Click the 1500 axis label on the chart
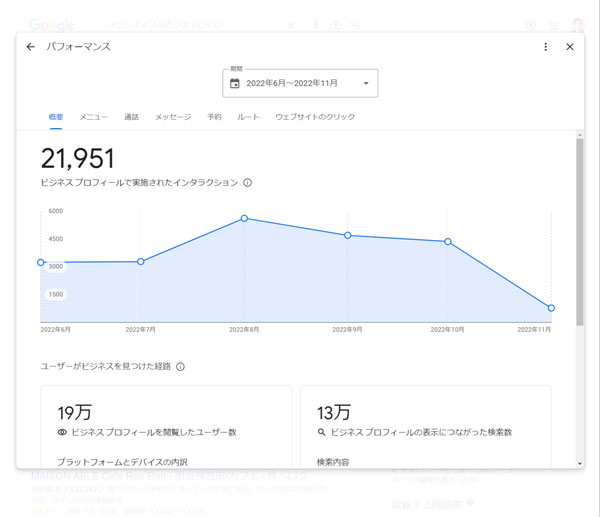 (55, 294)
